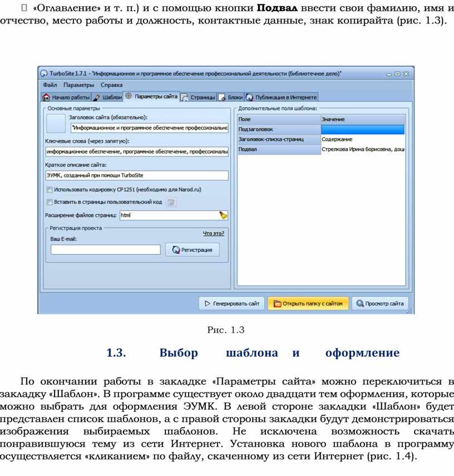The width and height of the screenshot is (454, 476).
Task: Switch to the Начало работы tab
Action: coord(66,97)
